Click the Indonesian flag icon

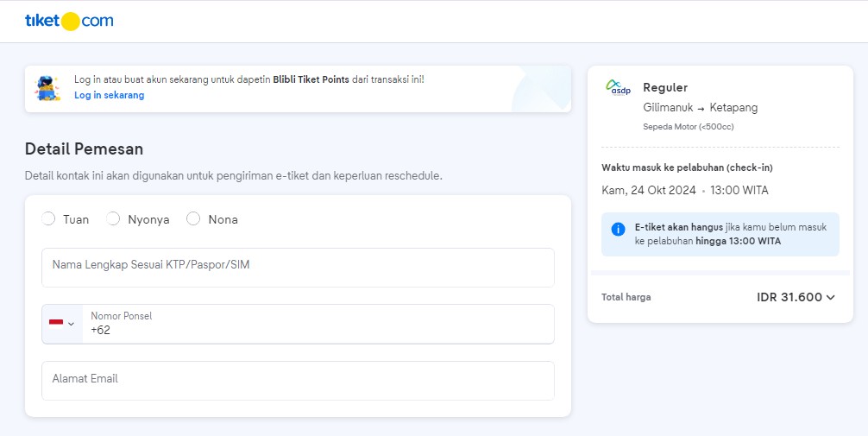[56, 324]
